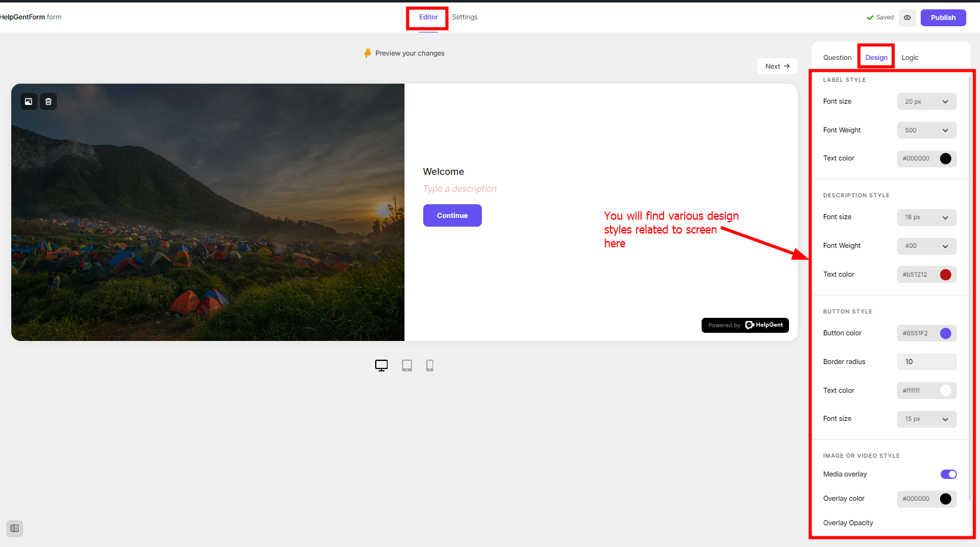The height and width of the screenshot is (547, 980).
Task: Open Description Style font size dropdown
Action: (x=927, y=217)
